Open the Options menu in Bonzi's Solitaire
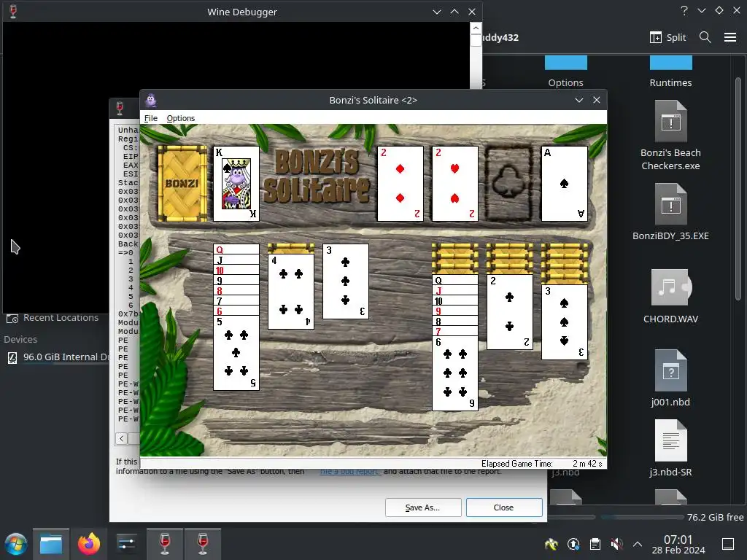 tap(181, 118)
